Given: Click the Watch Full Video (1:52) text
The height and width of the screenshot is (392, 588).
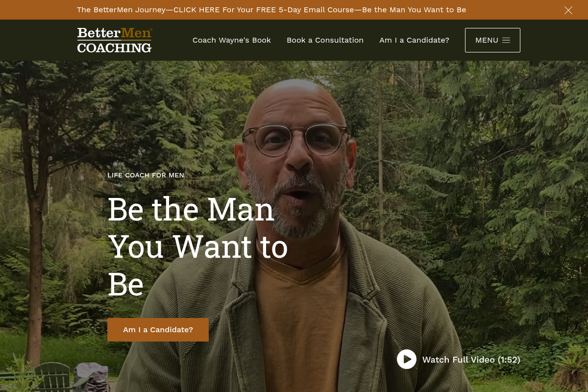Looking at the screenshot, I should (x=471, y=360).
